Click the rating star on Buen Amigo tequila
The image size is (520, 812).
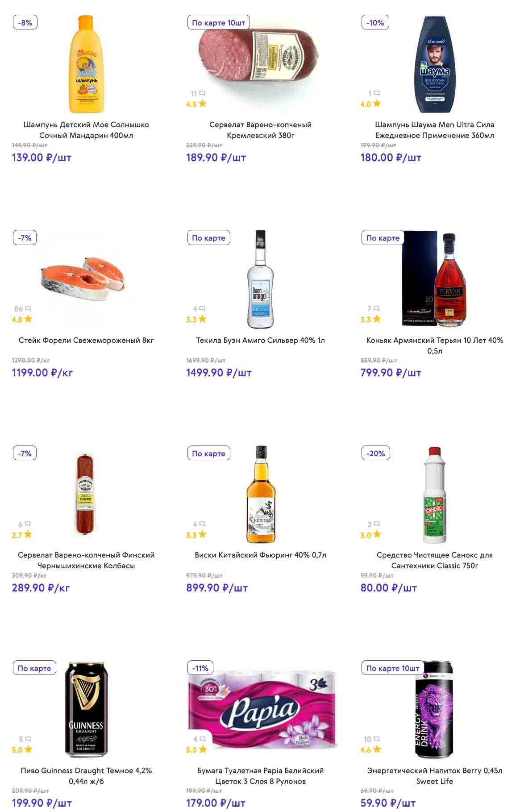click(x=202, y=319)
